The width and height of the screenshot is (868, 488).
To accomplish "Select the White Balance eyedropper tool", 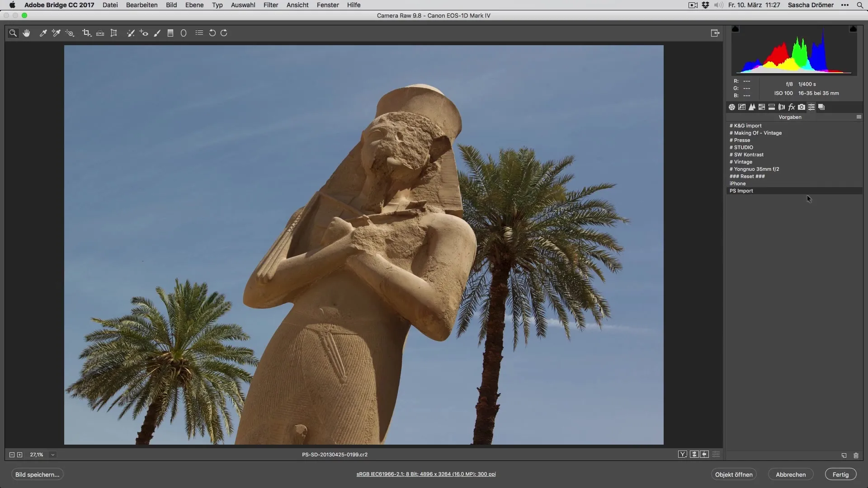I will 43,33.
